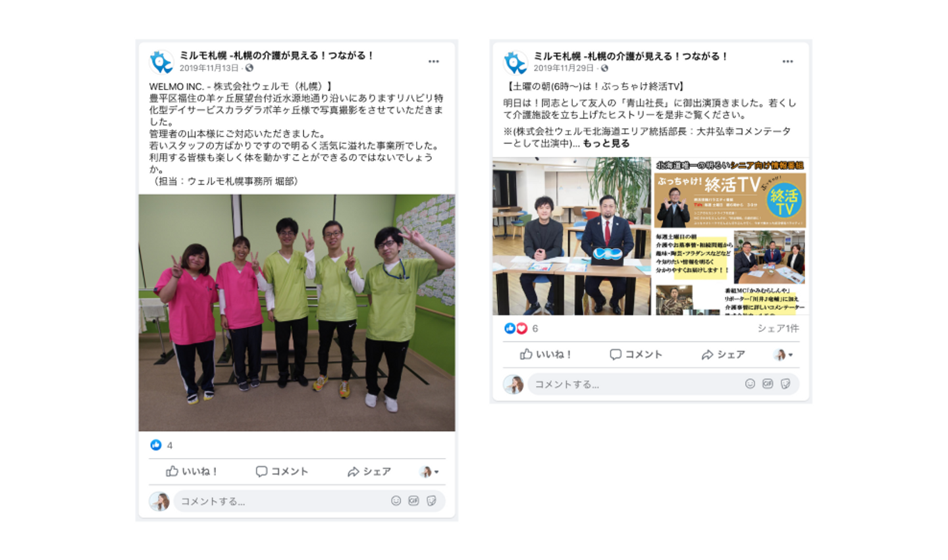
Task: Open the staff group photo in the left post
Action: tap(296, 313)
